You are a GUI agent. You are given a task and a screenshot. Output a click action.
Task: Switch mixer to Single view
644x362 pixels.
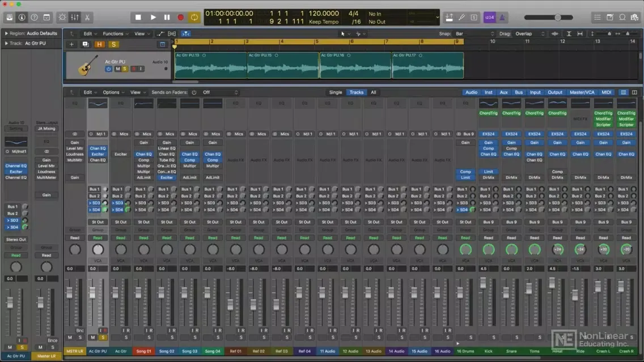point(336,92)
